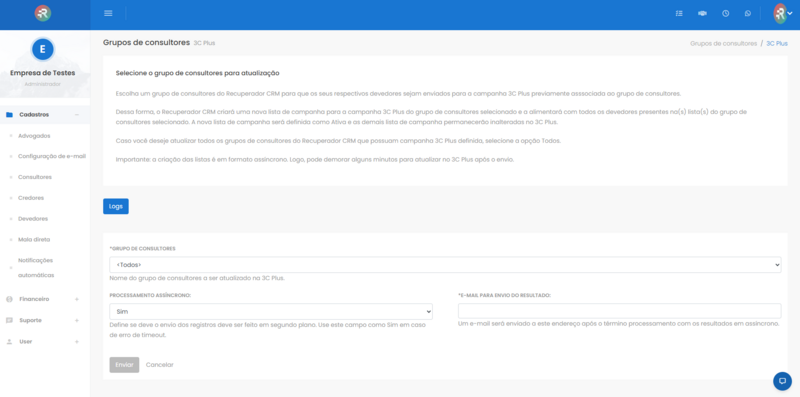Open the task list icon in header
The width and height of the screenshot is (800, 397).
pyautogui.click(x=679, y=13)
